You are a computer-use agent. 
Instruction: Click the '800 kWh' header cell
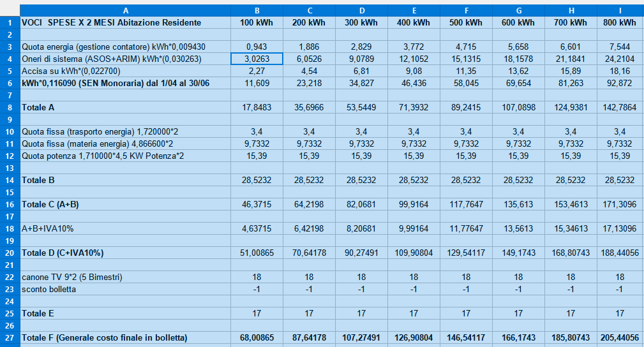[620, 22]
